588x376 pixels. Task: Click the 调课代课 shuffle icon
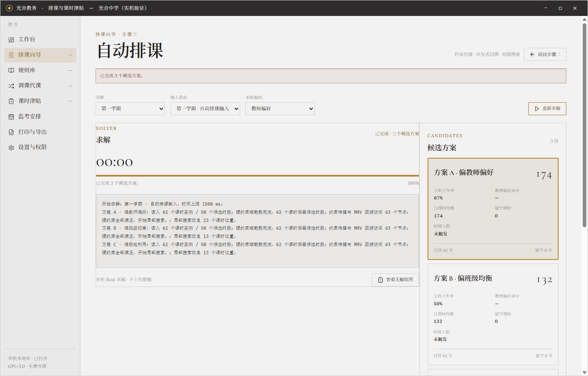click(11, 86)
